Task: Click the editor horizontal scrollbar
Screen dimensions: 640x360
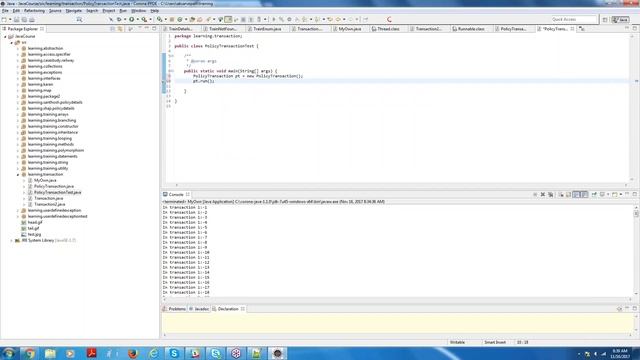Action: [x=400, y=185]
